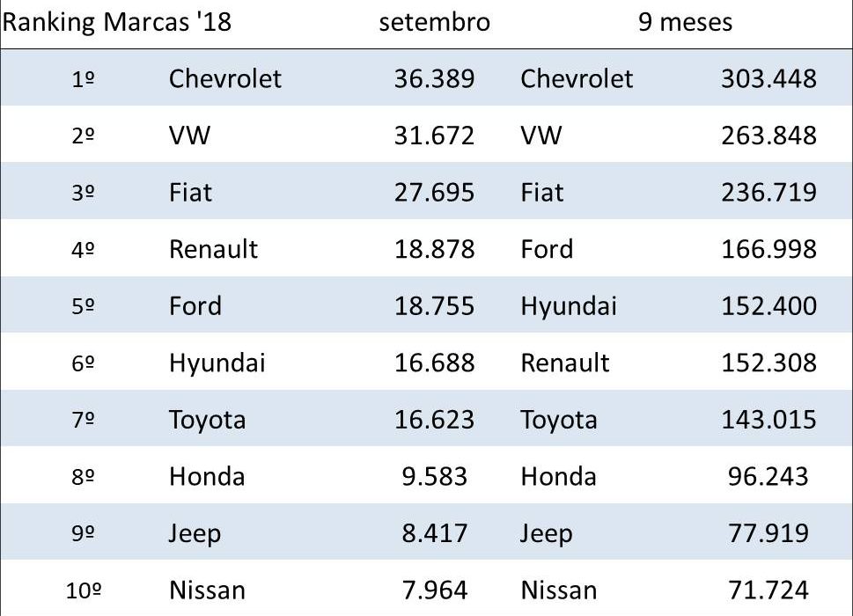Select Fiat's September value 27.695
Viewport: 853px width, 616px height.
click(x=434, y=193)
